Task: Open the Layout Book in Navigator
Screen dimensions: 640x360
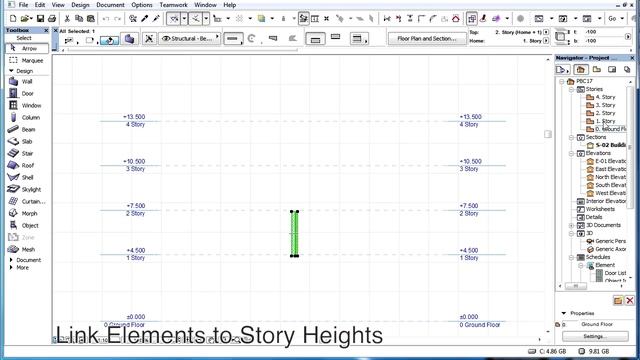Action: tap(611, 69)
